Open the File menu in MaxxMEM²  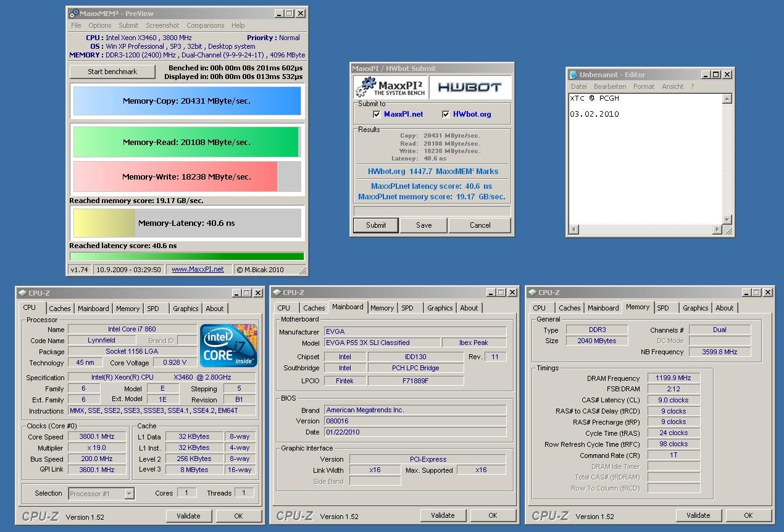pos(76,25)
